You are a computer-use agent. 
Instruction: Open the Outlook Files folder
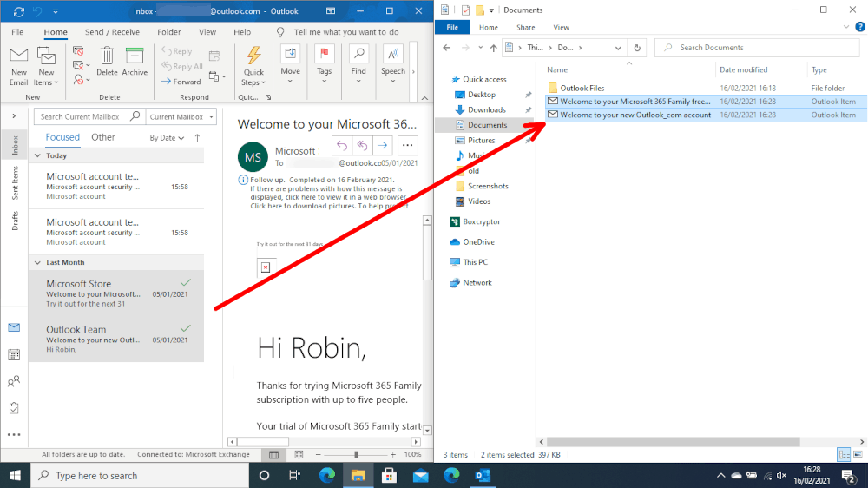tap(582, 88)
